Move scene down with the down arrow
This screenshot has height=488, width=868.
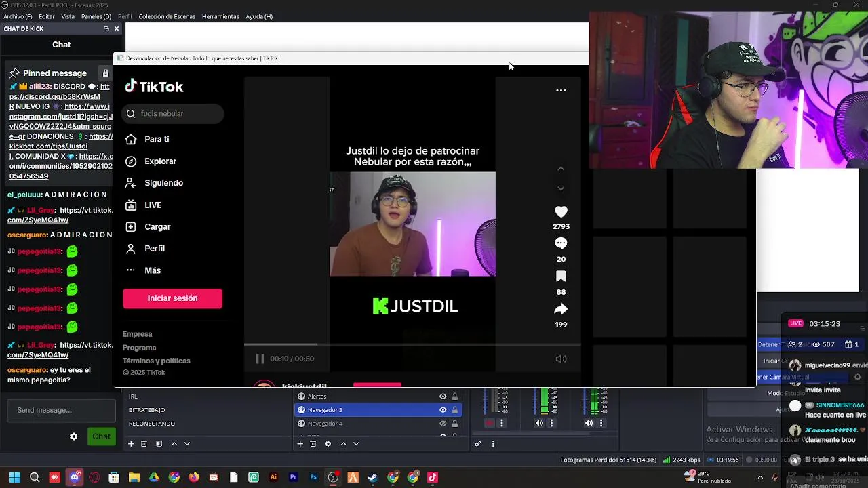(x=187, y=444)
